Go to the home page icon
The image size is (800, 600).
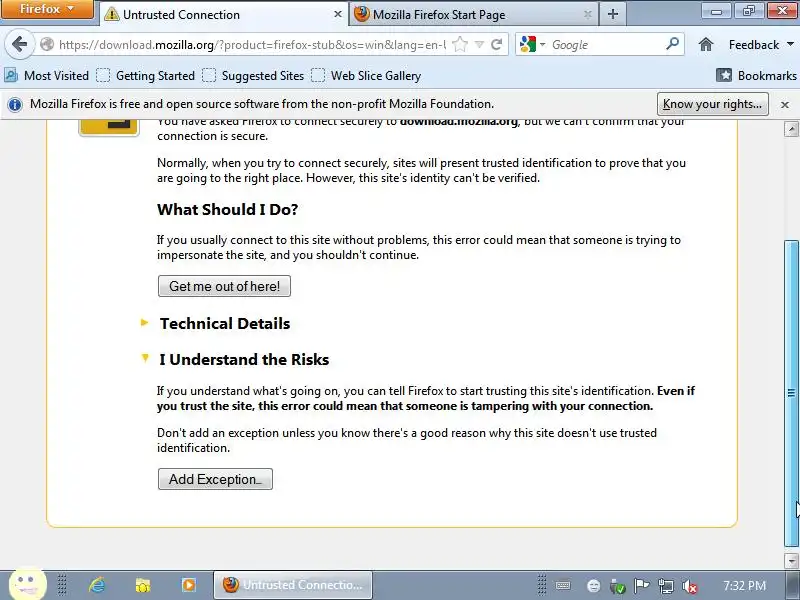pos(706,44)
